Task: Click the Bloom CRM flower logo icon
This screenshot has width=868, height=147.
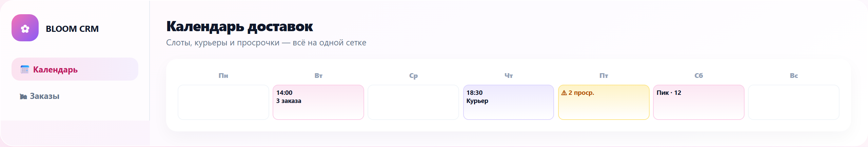Action: click(x=25, y=28)
